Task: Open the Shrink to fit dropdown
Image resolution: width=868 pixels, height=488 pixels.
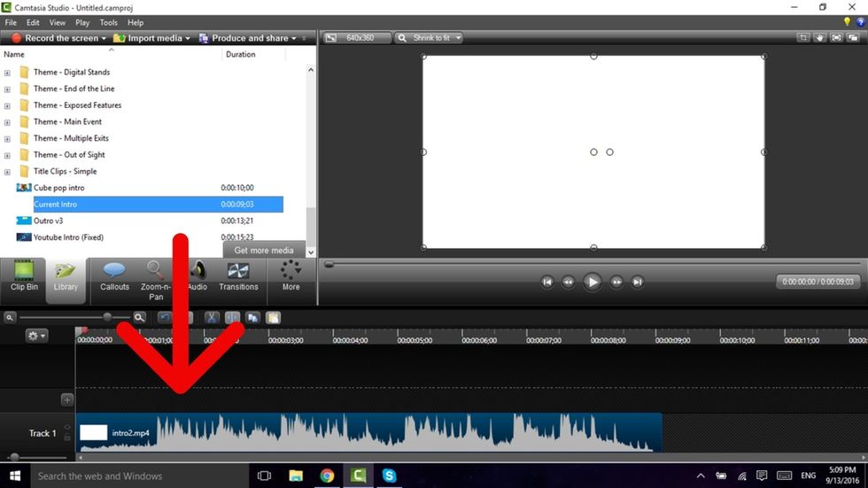Action: pos(429,38)
